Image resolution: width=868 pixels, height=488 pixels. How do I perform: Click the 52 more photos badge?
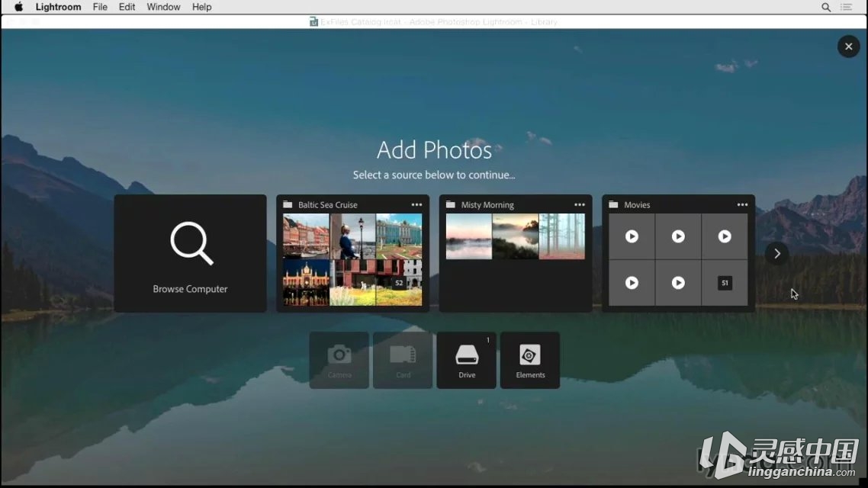coord(399,283)
